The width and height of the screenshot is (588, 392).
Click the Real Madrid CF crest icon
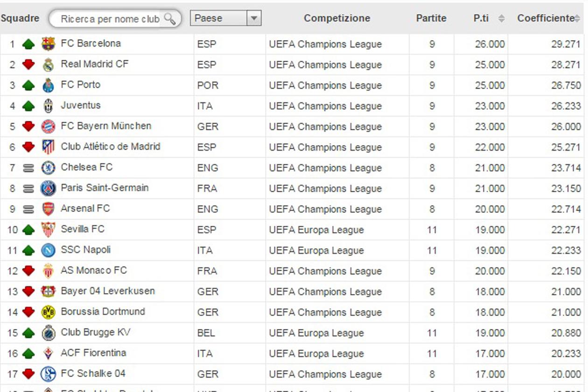click(x=48, y=64)
